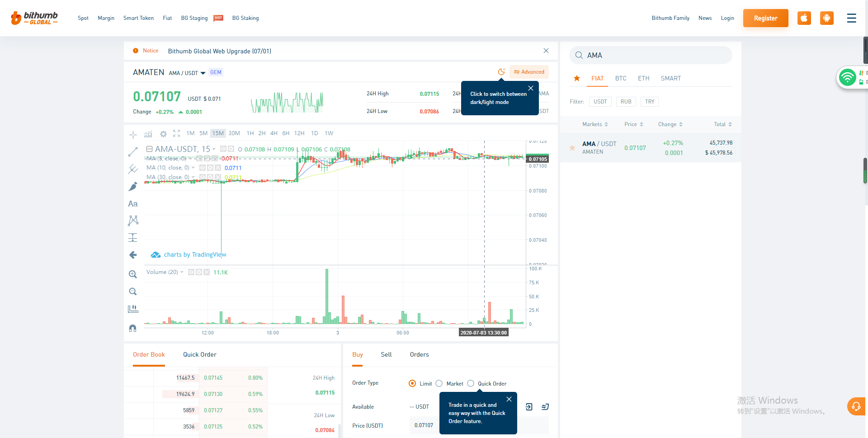Sort markets list by Change column
868x438 pixels.
pyautogui.click(x=670, y=124)
